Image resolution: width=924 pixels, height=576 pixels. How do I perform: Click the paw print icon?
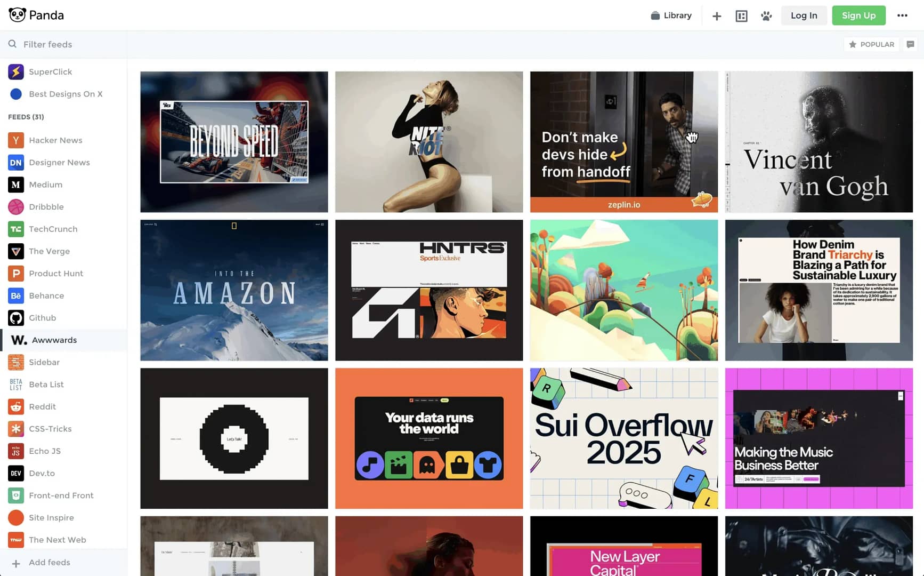click(x=766, y=16)
